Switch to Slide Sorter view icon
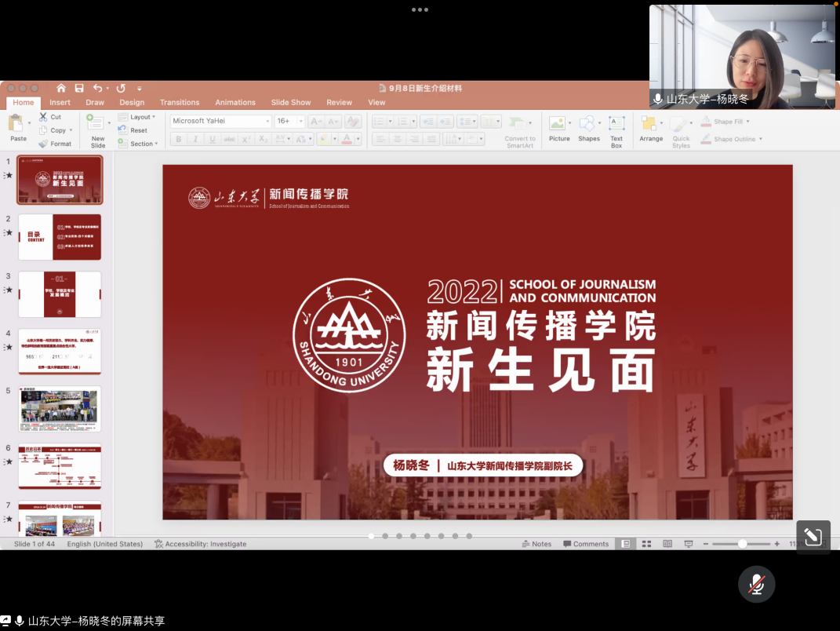This screenshot has height=631, width=840. [647, 544]
